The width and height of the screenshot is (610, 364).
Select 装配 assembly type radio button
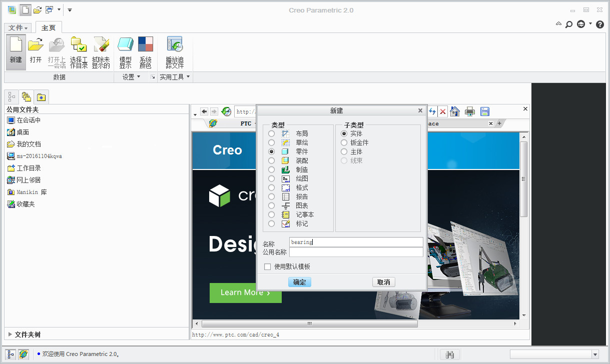[272, 160]
